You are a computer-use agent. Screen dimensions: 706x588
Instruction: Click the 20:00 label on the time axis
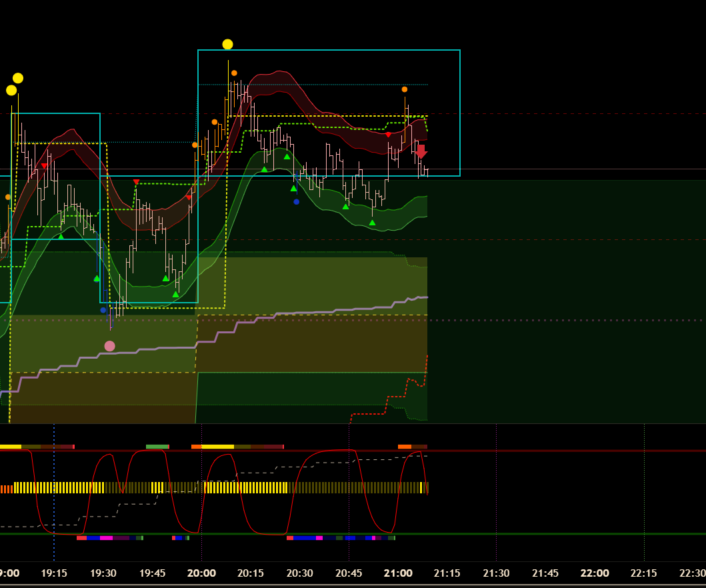pos(201,573)
